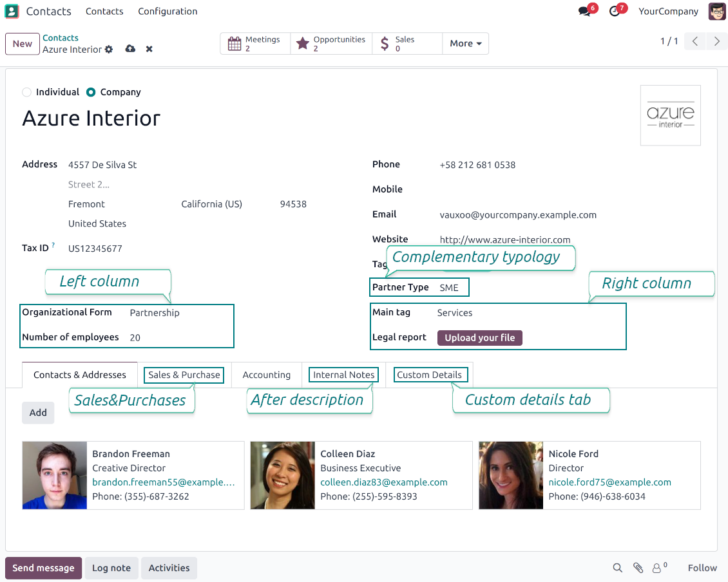The height and width of the screenshot is (582, 728).
Task: Open Opportunities star smart button
Action: click(x=331, y=44)
